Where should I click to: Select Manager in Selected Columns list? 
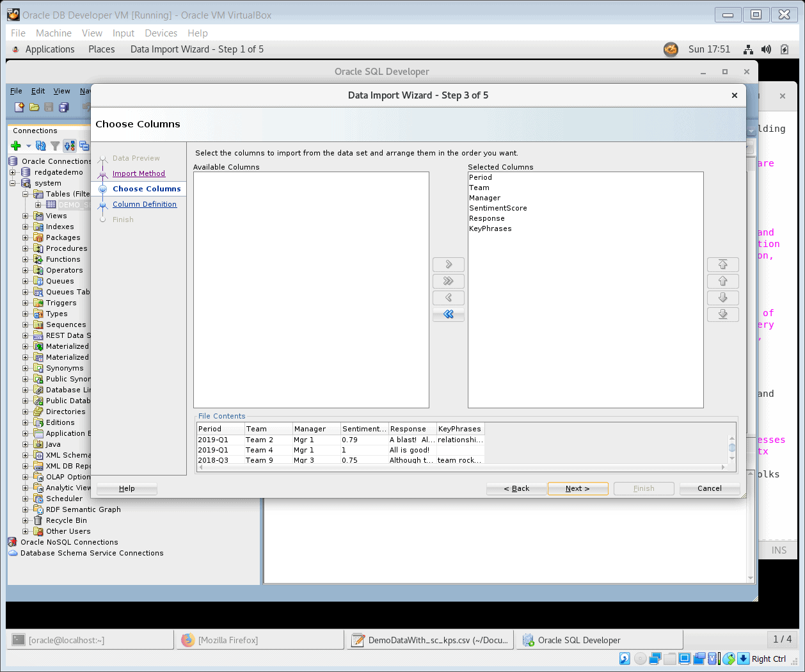point(586,198)
